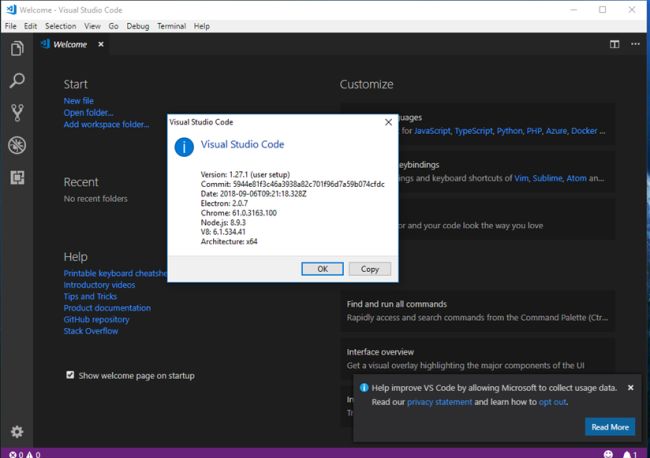
Task: Open the View menu
Action: 92,26
